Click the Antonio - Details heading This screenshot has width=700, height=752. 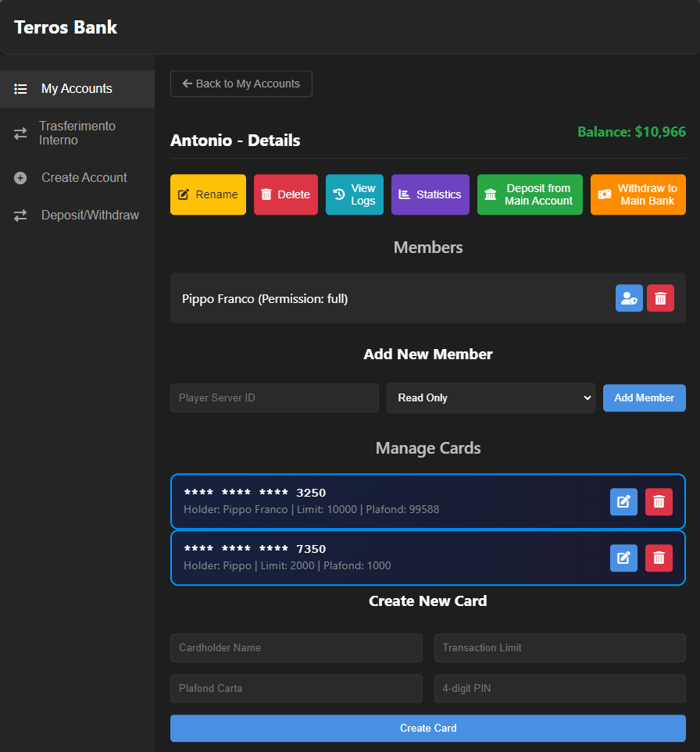click(235, 141)
